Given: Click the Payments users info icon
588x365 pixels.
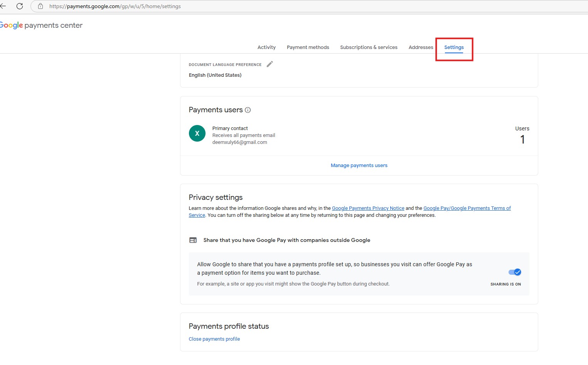Looking at the screenshot, I should pos(248,110).
